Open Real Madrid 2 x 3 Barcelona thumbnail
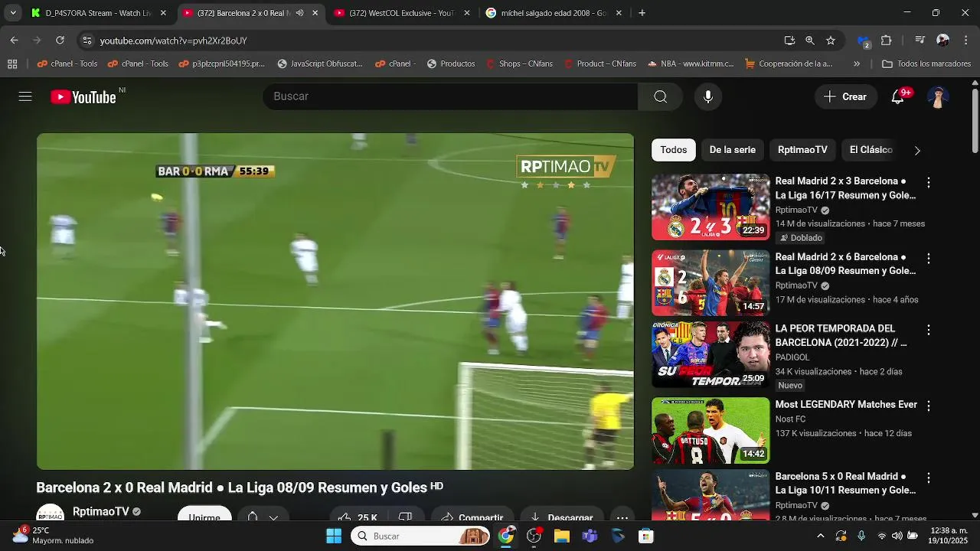Screen dimensions: 980x551 pos(710,207)
